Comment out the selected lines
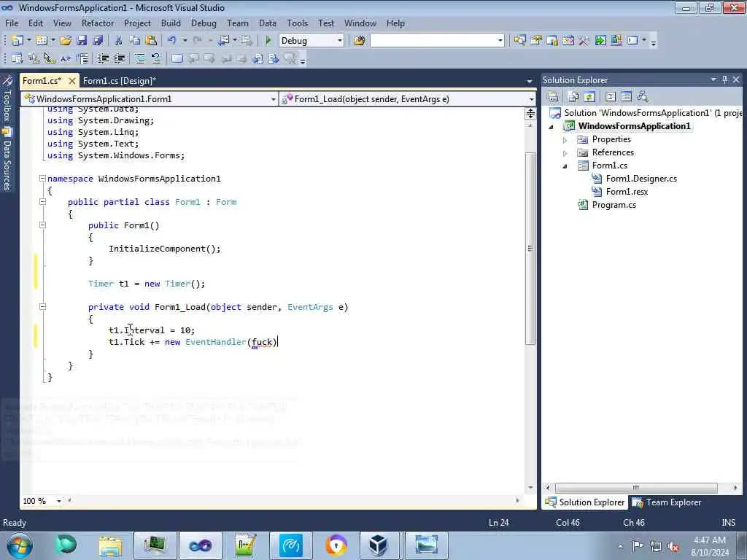The height and width of the screenshot is (560, 747). (139, 58)
